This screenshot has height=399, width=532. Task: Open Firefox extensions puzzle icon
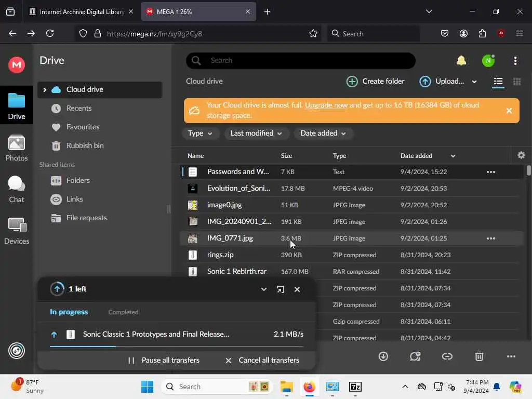point(482,33)
